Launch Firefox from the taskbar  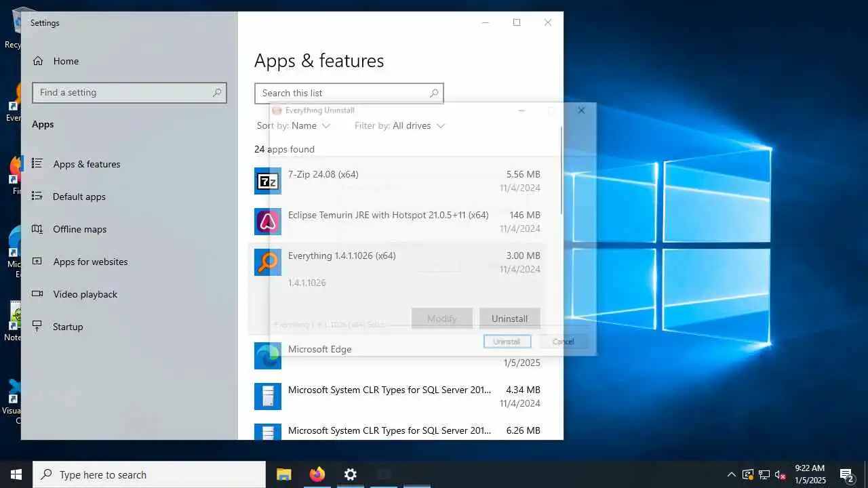317,474
